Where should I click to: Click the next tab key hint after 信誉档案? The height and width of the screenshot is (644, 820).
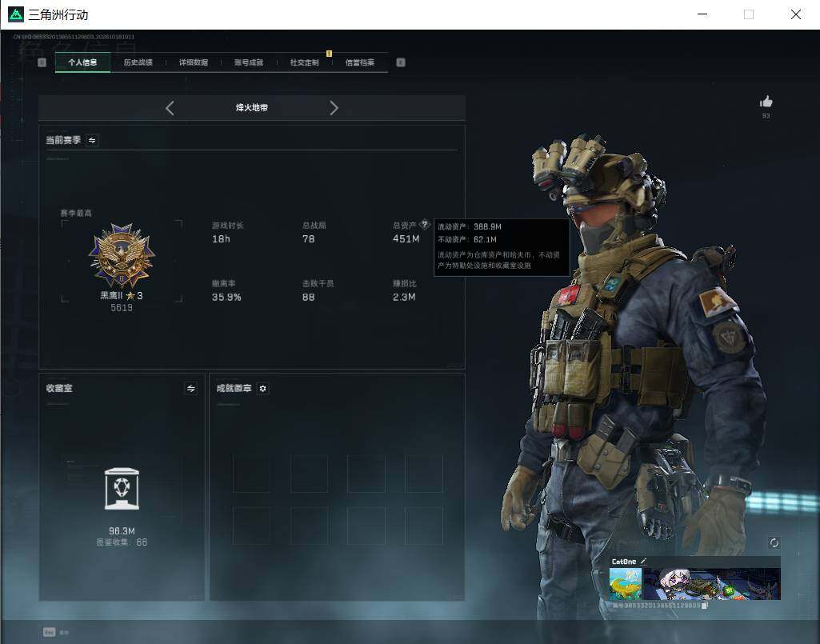[401, 62]
